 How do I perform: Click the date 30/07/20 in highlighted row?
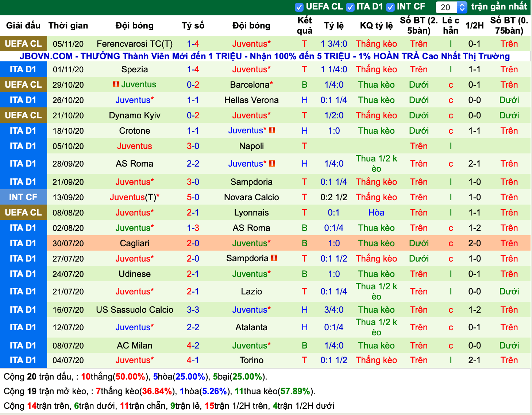pyautogui.click(x=68, y=243)
